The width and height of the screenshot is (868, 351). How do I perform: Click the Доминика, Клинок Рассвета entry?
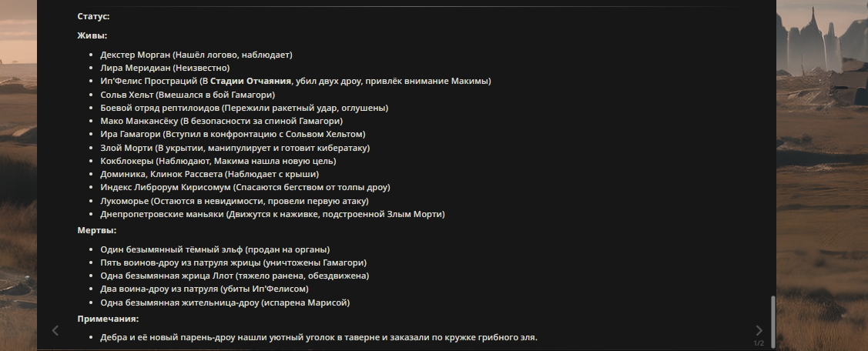(x=209, y=174)
